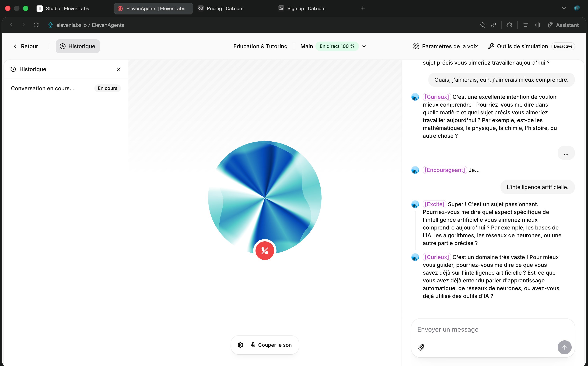588x366 pixels.
Task: Click the voice settings grid icon
Action: click(x=416, y=46)
